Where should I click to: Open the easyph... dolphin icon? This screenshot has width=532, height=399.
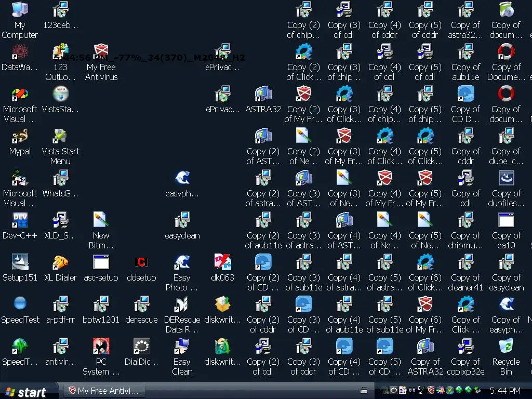coord(182,178)
